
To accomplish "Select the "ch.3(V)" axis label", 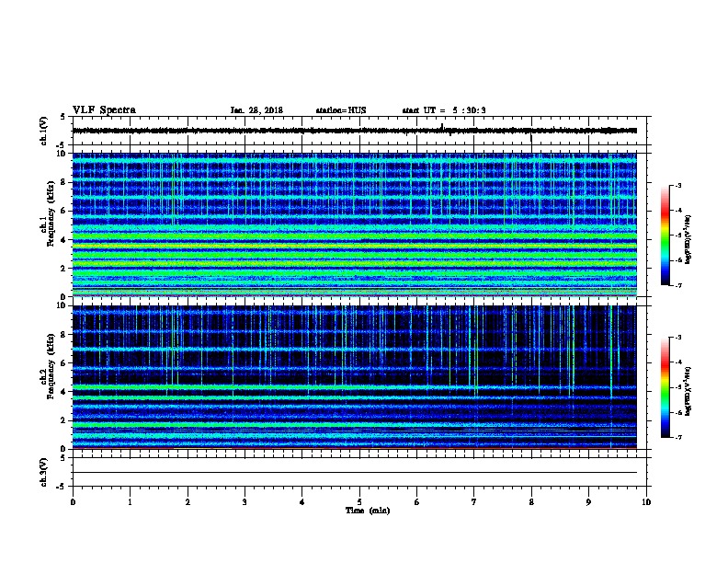I will (x=43, y=472).
